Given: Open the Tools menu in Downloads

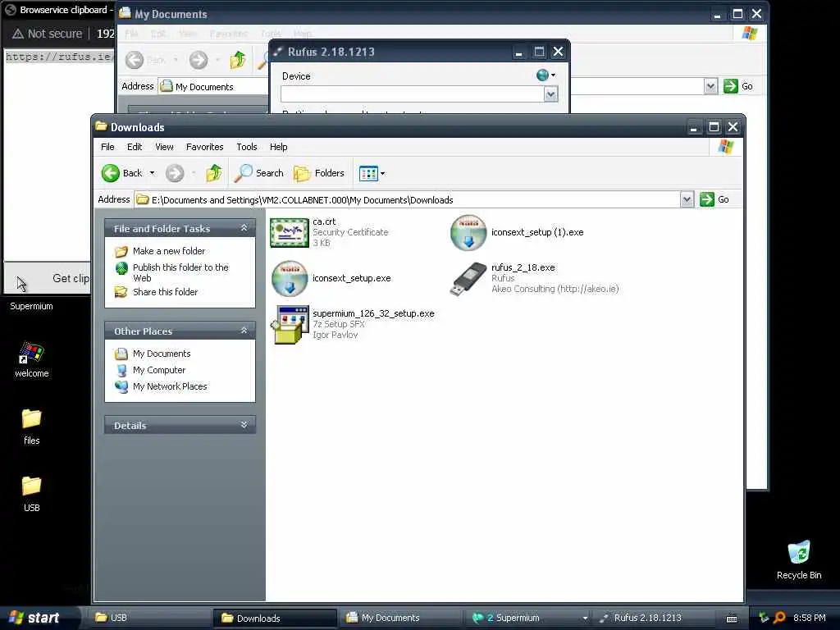Looking at the screenshot, I should (x=246, y=147).
